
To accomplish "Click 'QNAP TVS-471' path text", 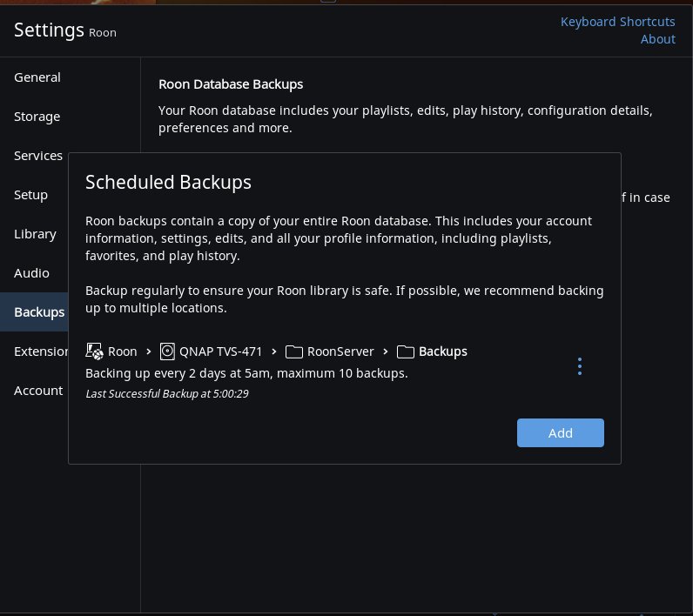I will pyautogui.click(x=220, y=352).
